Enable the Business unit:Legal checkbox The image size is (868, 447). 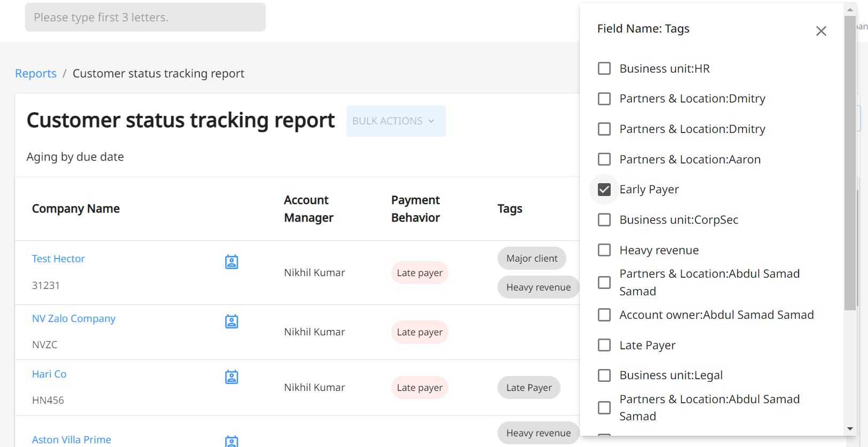click(604, 375)
